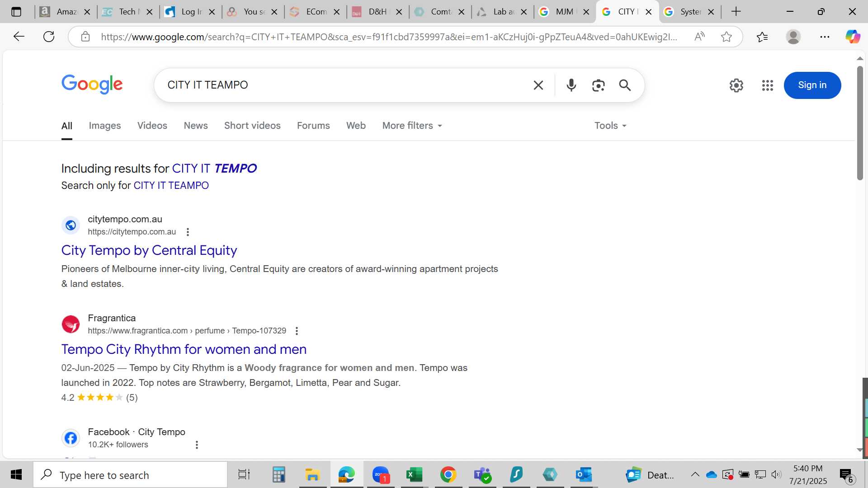Open Microsoft Teams from taskbar

click(x=482, y=474)
